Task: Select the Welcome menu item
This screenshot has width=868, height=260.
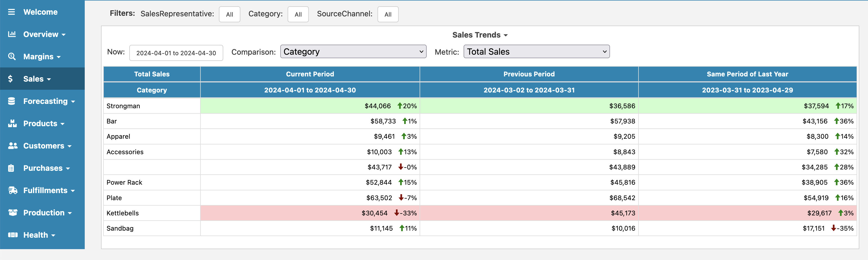Action: [40, 12]
